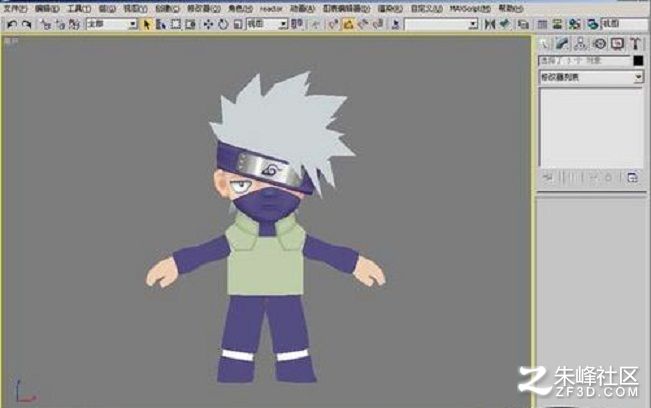Open the empty Named Selection Sets dropdown
651x408 pixels.
pos(441,24)
